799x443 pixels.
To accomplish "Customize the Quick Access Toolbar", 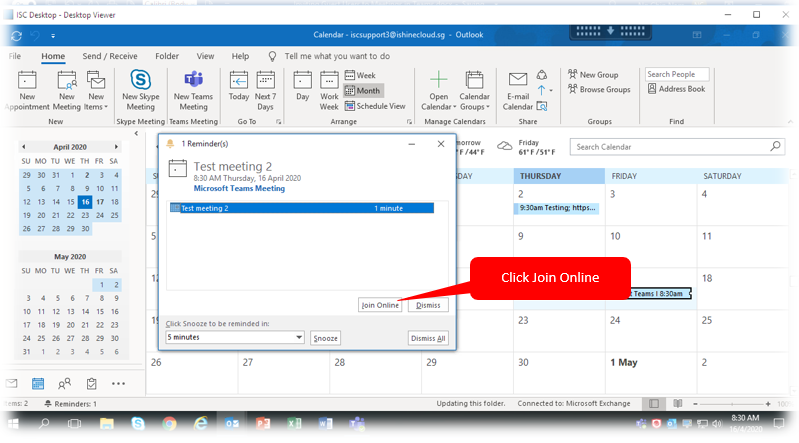I will (x=53, y=36).
